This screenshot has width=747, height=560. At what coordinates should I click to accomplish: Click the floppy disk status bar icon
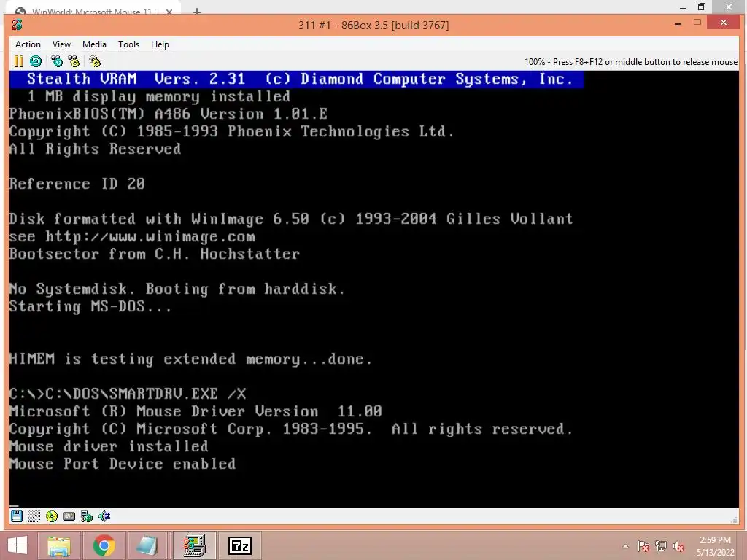(x=17, y=516)
